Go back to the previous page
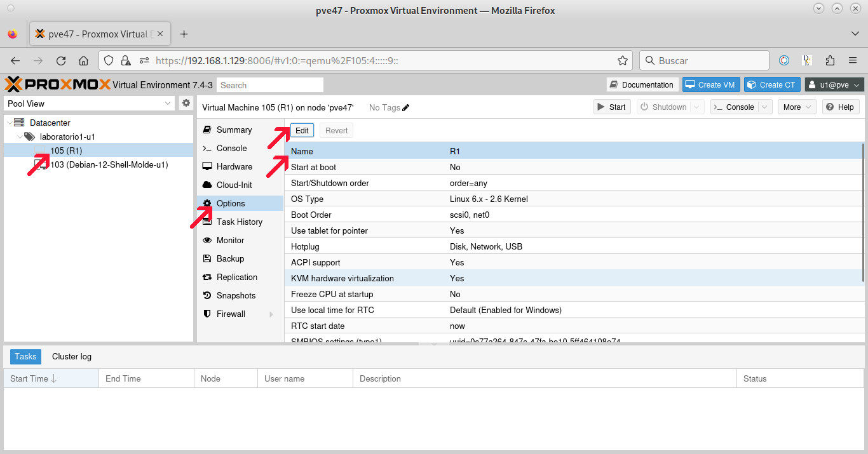 pyautogui.click(x=15, y=60)
